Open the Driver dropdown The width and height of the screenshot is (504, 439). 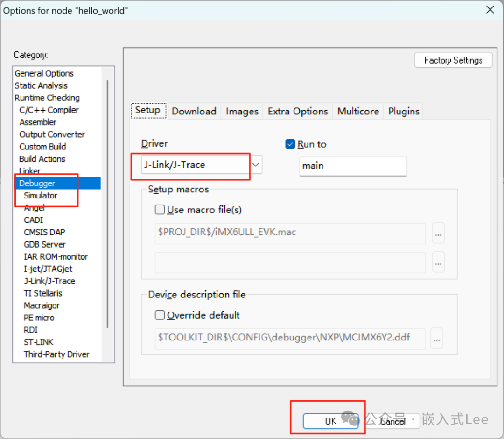click(x=255, y=164)
